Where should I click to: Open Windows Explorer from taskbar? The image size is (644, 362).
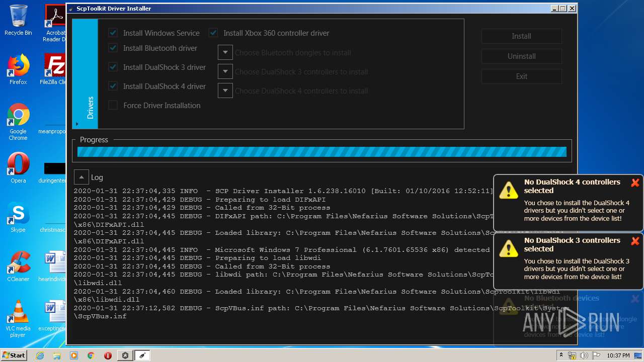click(x=57, y=355)
